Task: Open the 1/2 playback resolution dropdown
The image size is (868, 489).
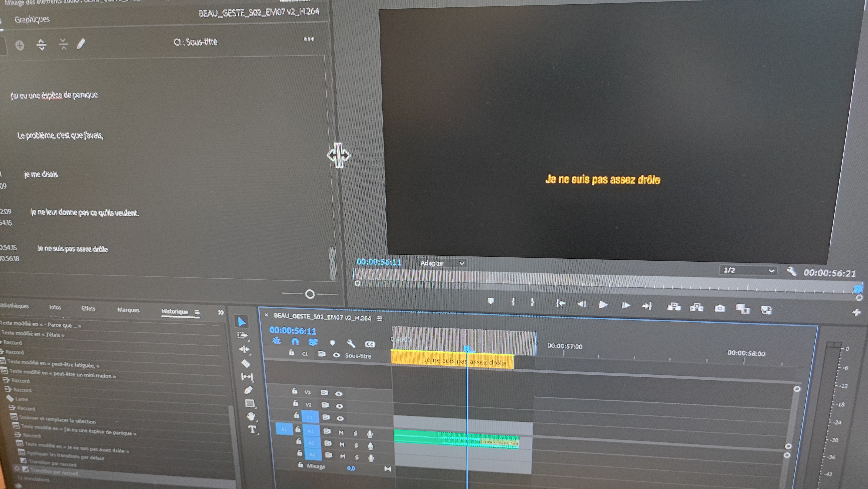Action: pyautogui.click(x=748, y=271)
